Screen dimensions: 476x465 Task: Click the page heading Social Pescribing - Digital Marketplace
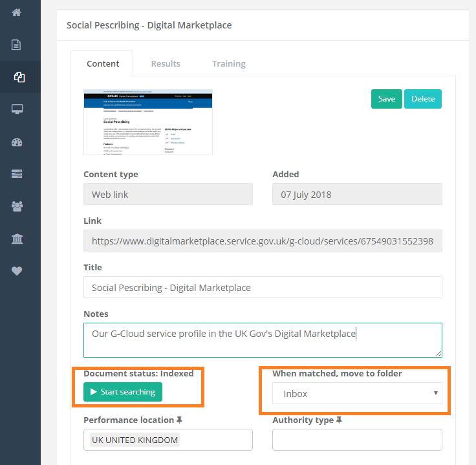149,25
